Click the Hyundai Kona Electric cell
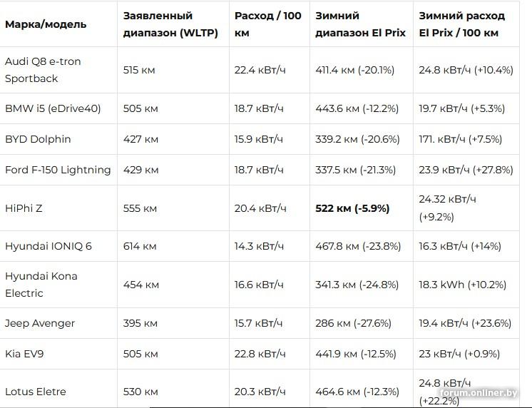 coord(41,285)
